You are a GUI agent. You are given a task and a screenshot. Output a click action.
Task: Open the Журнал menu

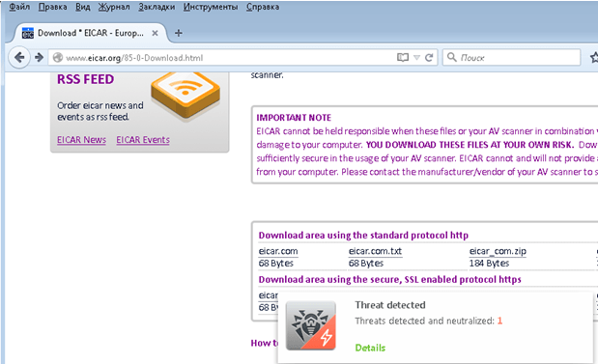tap(114, 7)
